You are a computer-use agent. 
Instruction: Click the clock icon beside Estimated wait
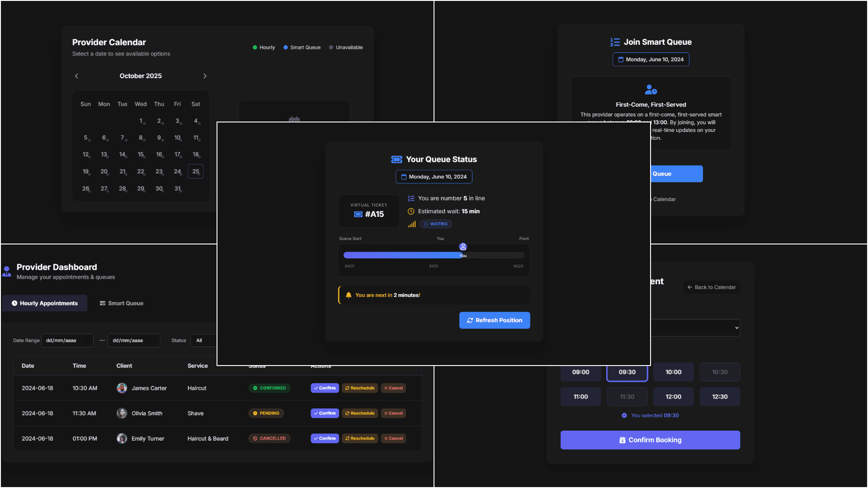[x=411, y=211]
